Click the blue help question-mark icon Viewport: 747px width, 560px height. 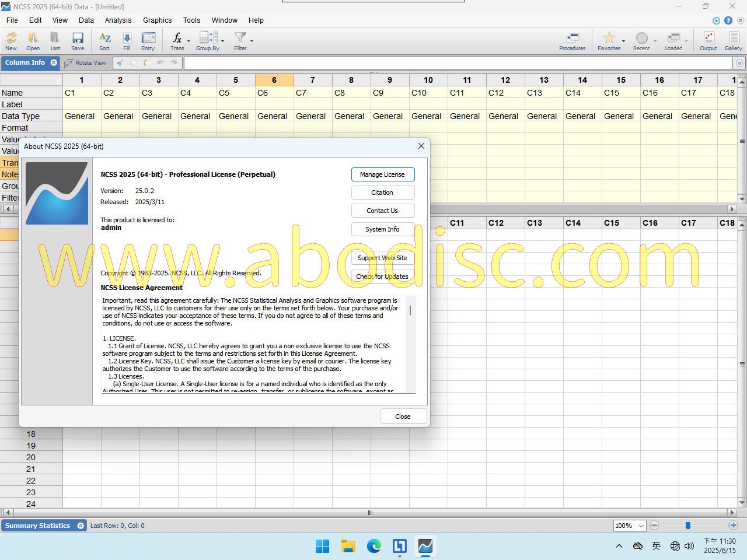[728, 20]
